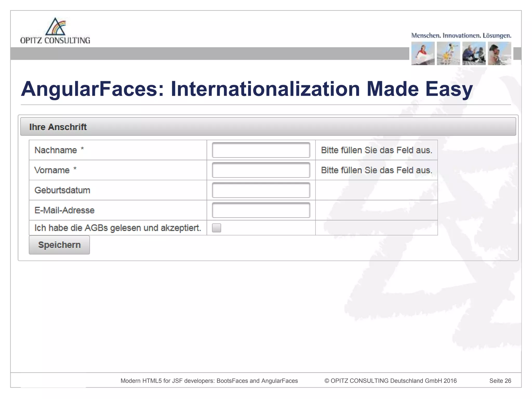Viewport: 532px width, 399px height.
Task: Select the Vorname label text
Action: (x=52, y=170)
